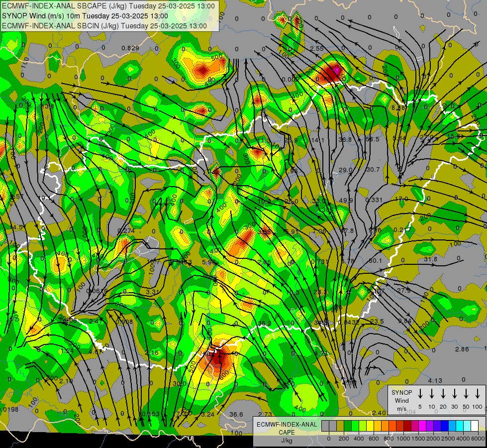Click the map value 3.24
The image size is (487, 448).
tap(208, 415)
